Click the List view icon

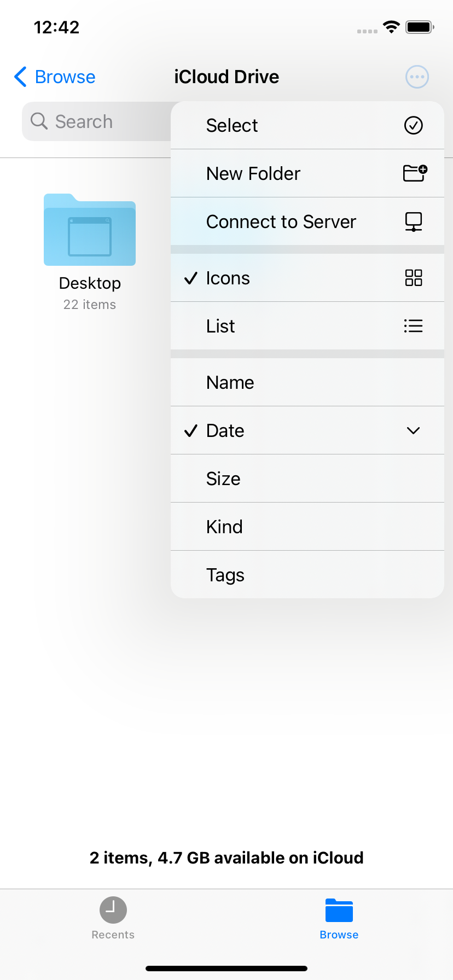tap(413, 326)
